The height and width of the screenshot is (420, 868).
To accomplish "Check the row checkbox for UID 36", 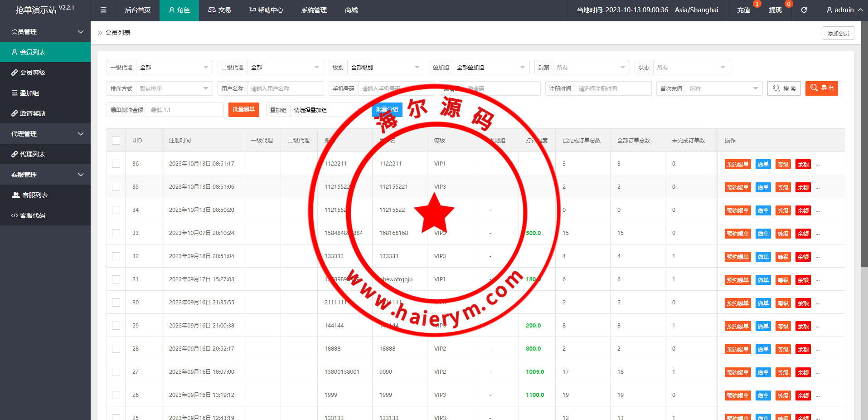I will [116, 164].
